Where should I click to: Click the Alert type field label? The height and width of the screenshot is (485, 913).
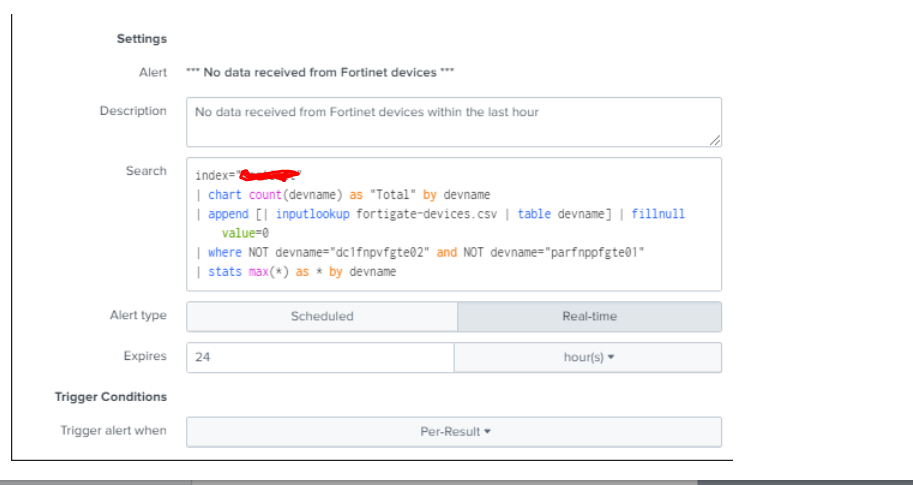coord(138,316)
